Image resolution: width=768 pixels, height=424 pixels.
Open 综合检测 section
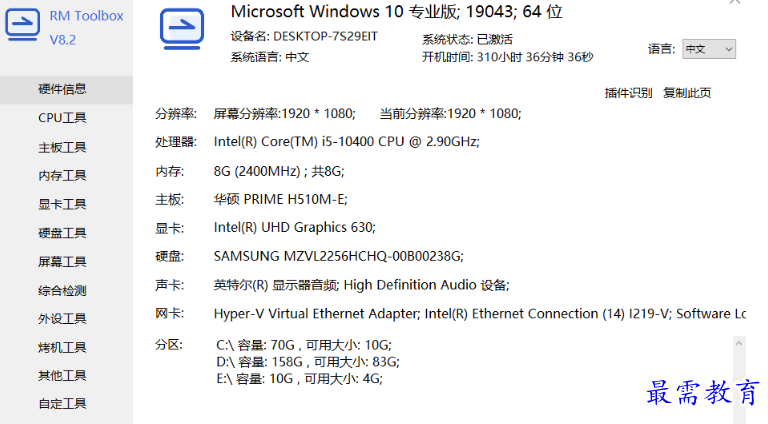coord(62,291)
